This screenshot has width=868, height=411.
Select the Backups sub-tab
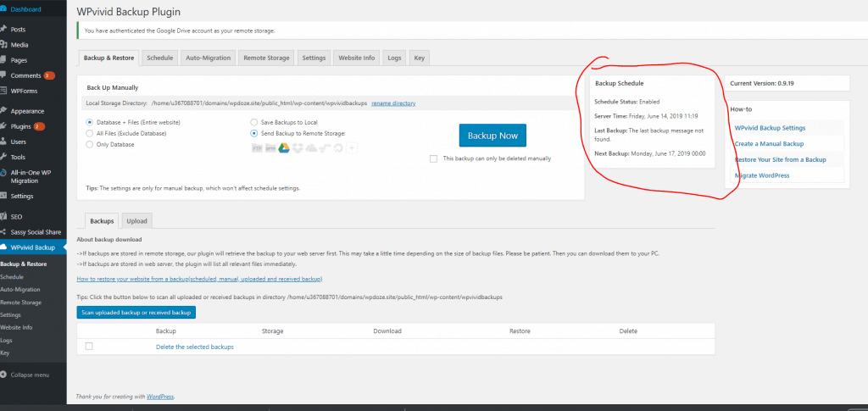[x=102, y=220]
